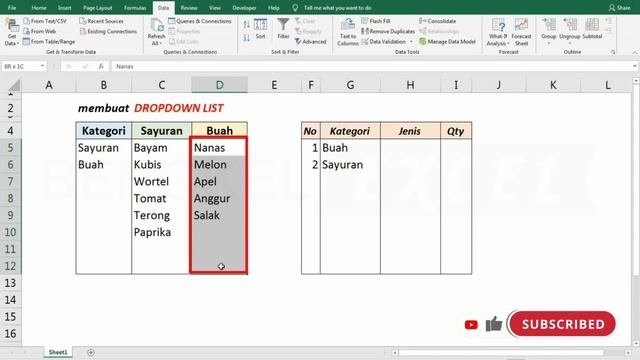The width and height of the screenshot is (640, 360).
Task: Select cell containing Melon
Action: [x=219, y=164]
